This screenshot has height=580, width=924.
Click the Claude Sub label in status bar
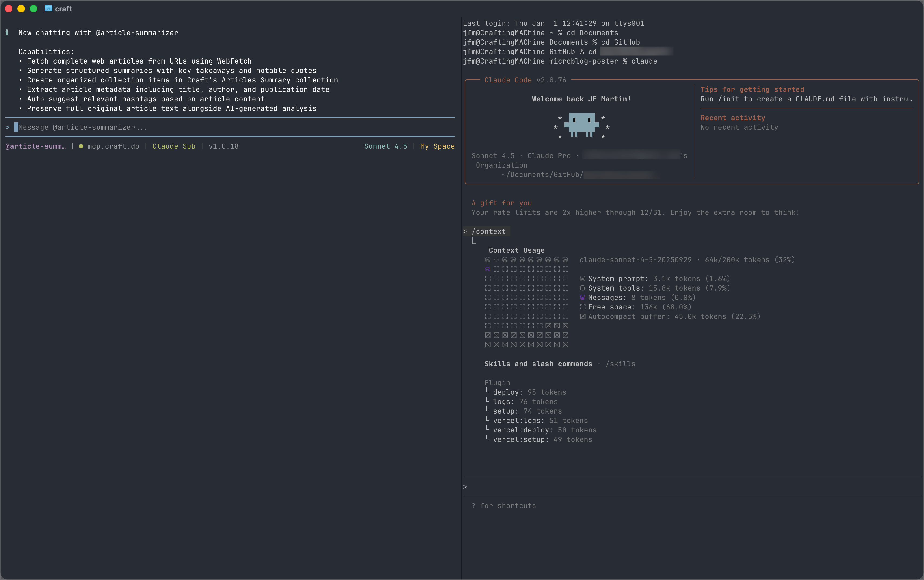point(174,146)
